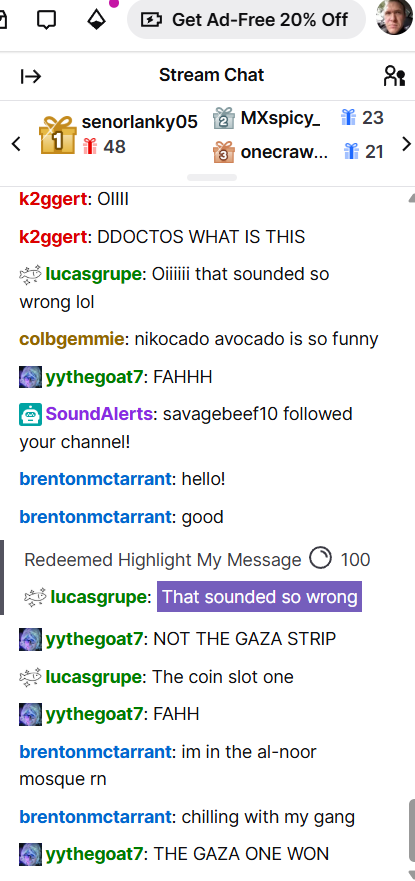Click the second-place gift badge by MXspicy_
Image resolution: width=415 pixels, height=881 pixels.
coord(224,118)
